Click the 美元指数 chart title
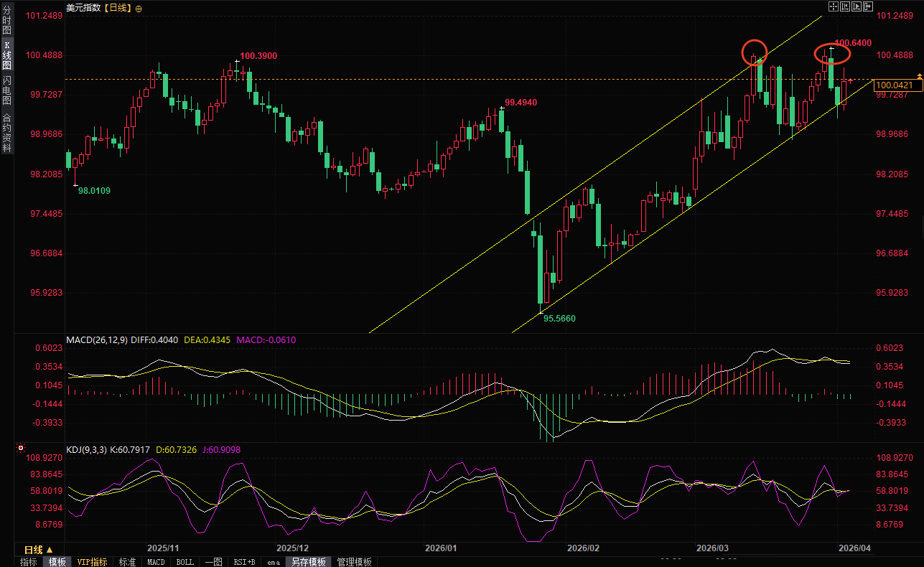 point(83,9)
